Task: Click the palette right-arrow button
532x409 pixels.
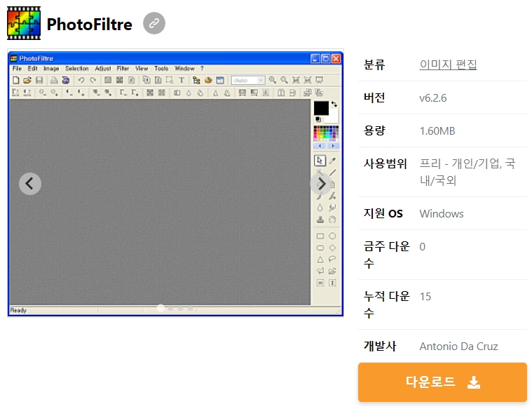Action: coord(332,146)
